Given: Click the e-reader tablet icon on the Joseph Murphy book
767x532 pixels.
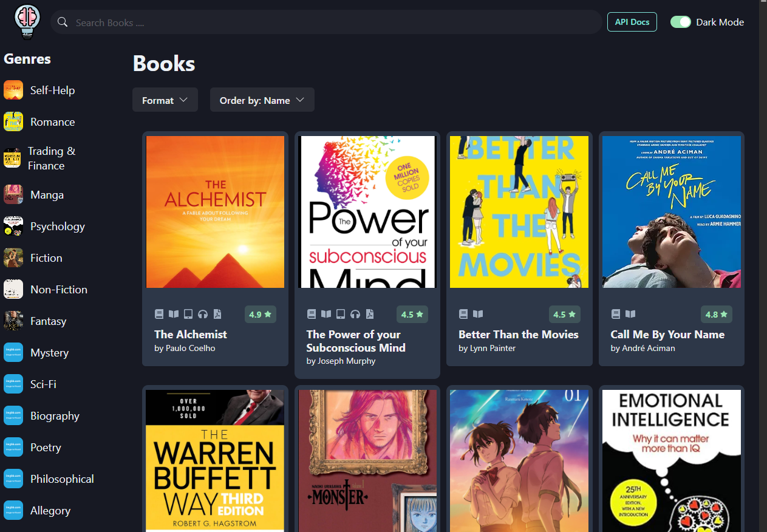Looking at the screenshot, I should [341, 313].
